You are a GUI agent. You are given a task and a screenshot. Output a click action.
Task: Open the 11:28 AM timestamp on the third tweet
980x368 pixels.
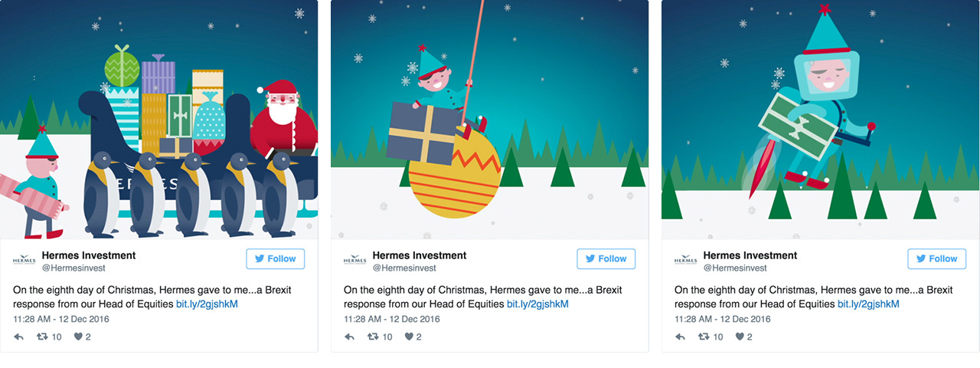point(723,319)
